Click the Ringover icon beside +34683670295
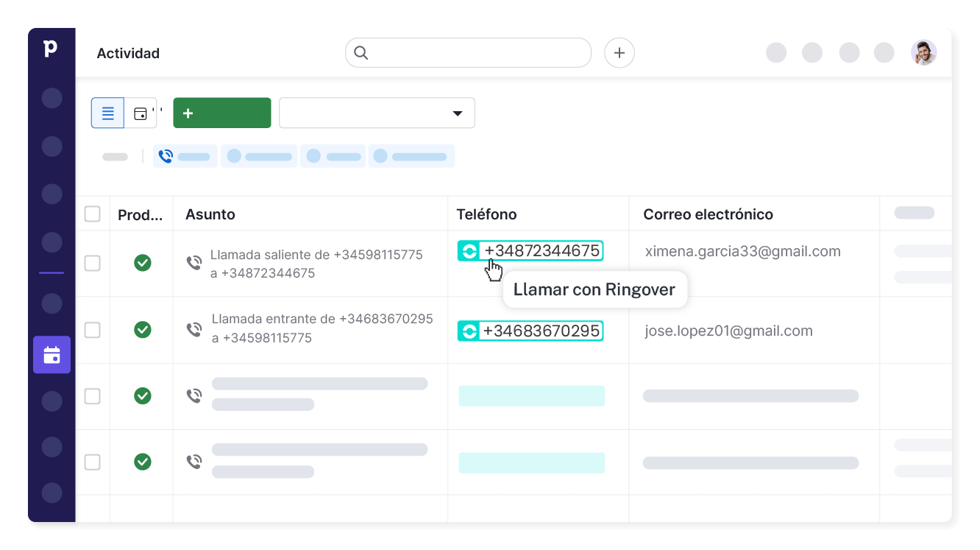Screen dimensions: 980x550 tap(470, 331)
